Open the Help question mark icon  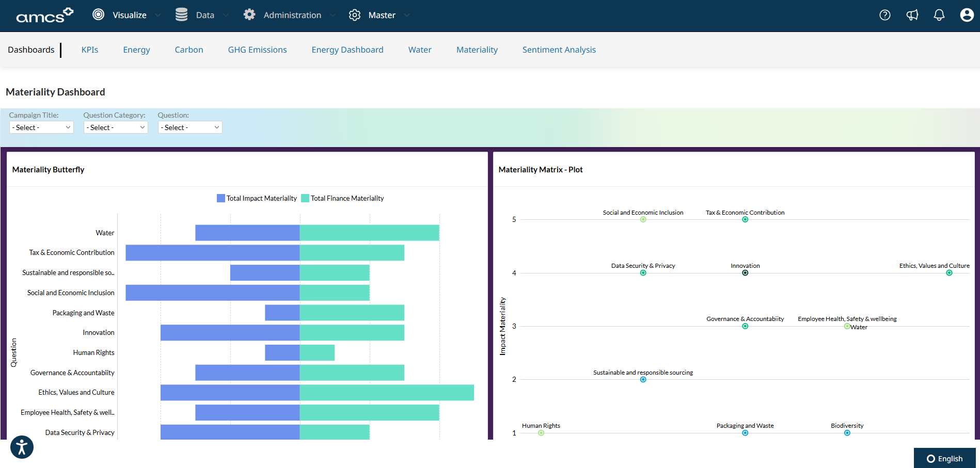[x=884, y=15]
